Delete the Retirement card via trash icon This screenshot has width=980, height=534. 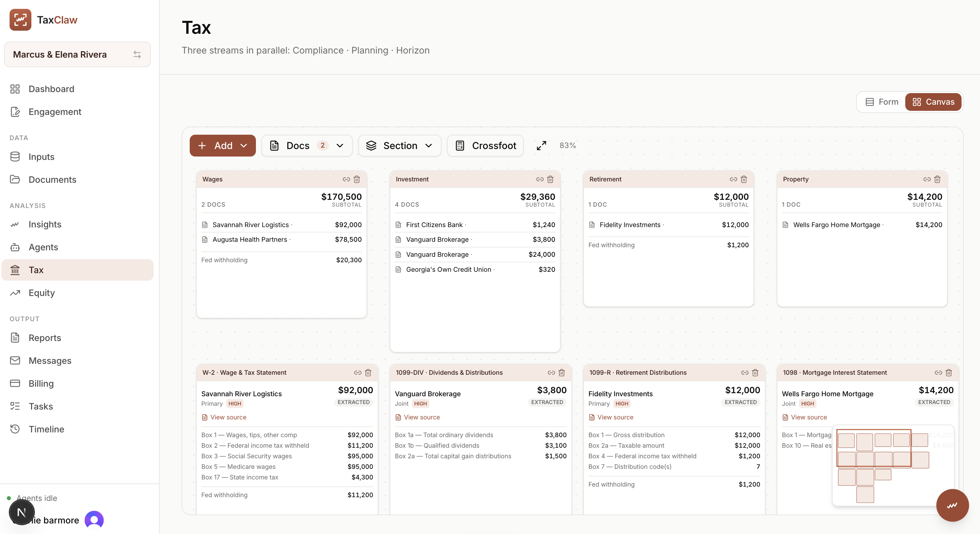click(x=744, y=179)
